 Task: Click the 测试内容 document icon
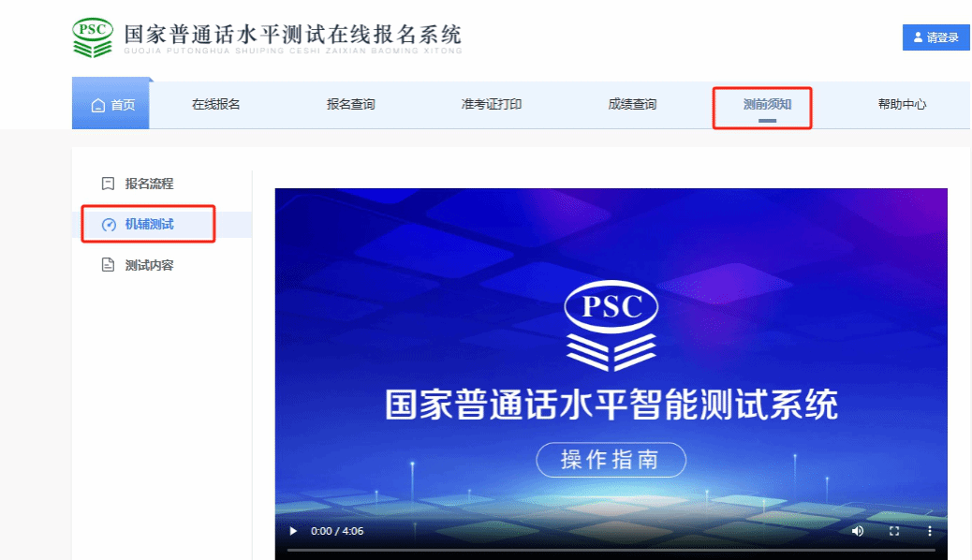click(x=108, y=266)
